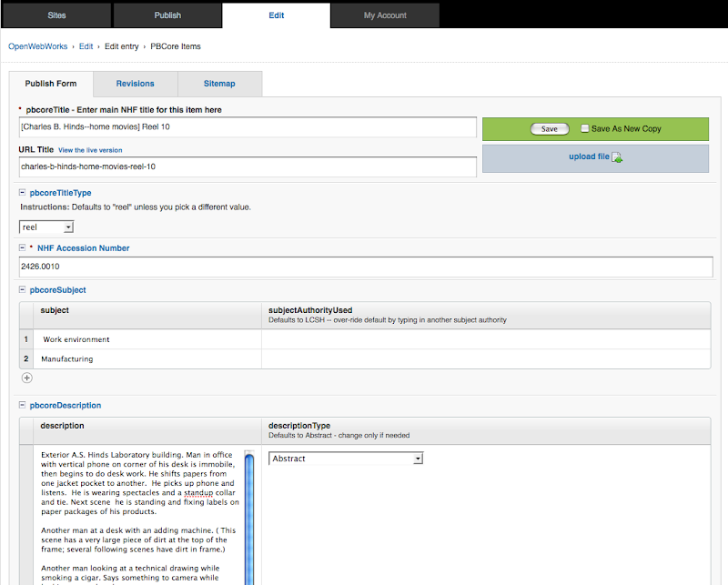Open the Publish top navigation tab
This screenshot has height=585, width=728.
click(x=167, y=15)
